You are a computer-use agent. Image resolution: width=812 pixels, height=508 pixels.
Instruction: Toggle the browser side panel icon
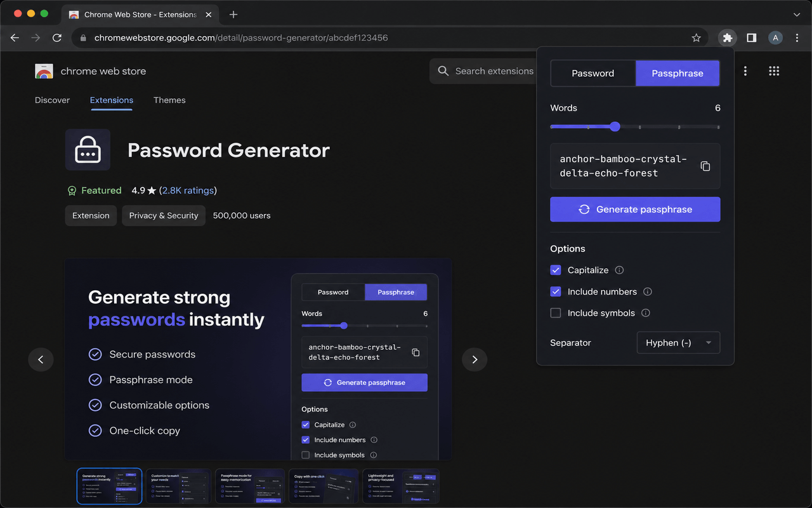752,38
